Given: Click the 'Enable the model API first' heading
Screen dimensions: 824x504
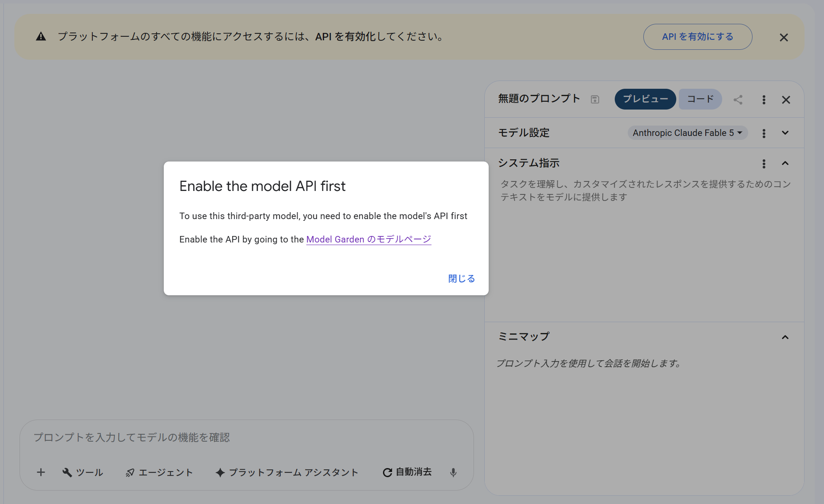Looking at the screenshot, I should click(262, 186).
